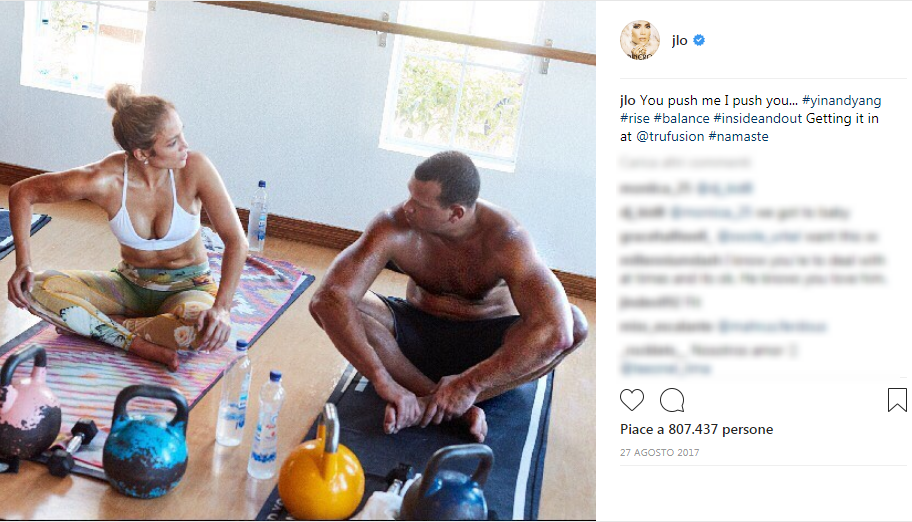Open the comment speech bubble icon
The width and height of the screenshot is (912, 522).
pos(672,400)
